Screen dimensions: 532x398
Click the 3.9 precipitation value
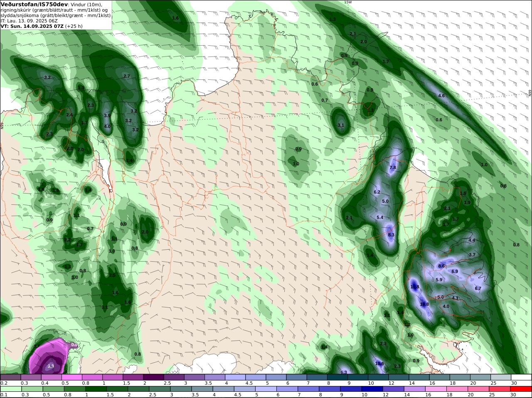pyautogui.click(x=107, y=115)
